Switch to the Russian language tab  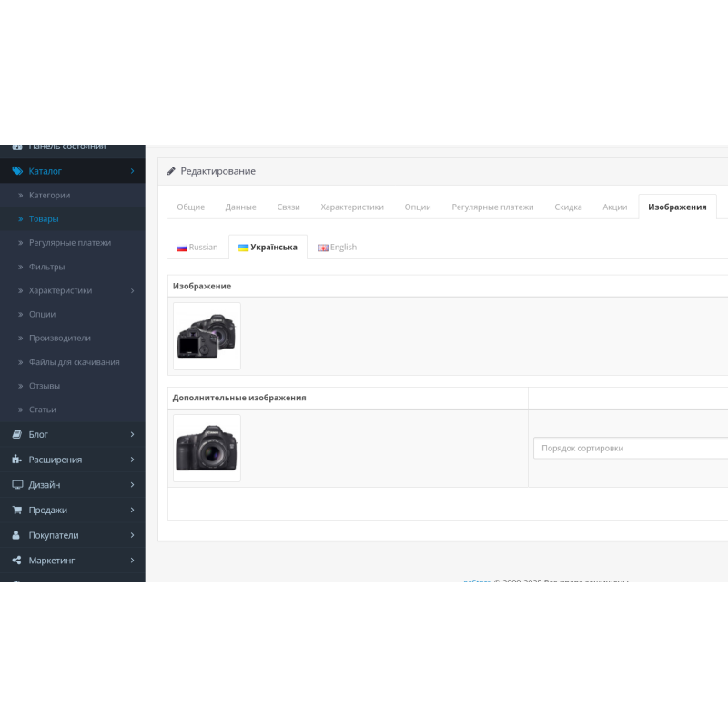[197, 248]
